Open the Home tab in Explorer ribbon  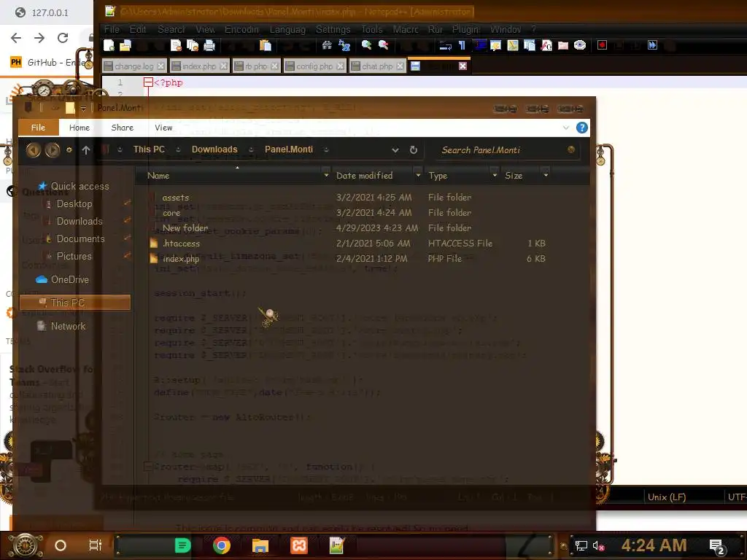coord(79,128)
